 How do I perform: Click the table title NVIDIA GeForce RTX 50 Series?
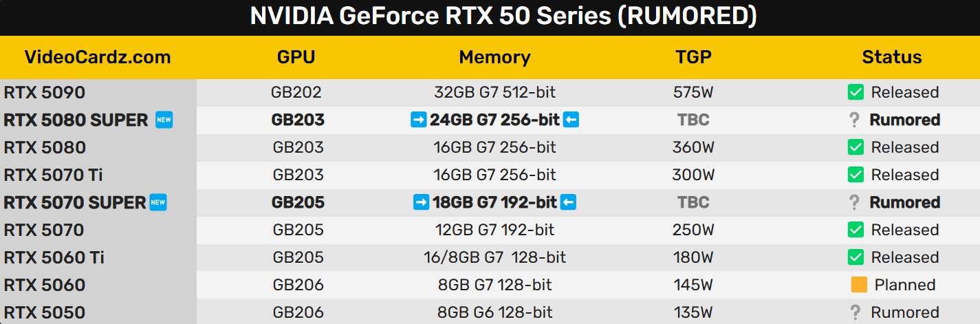pos(490,17)
